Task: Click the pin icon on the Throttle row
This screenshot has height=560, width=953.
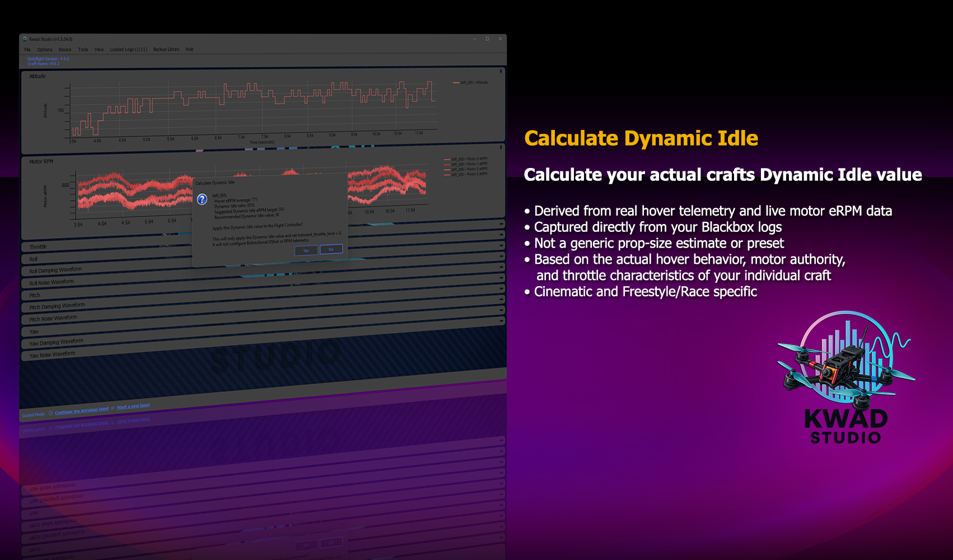Action: [502, 223]
